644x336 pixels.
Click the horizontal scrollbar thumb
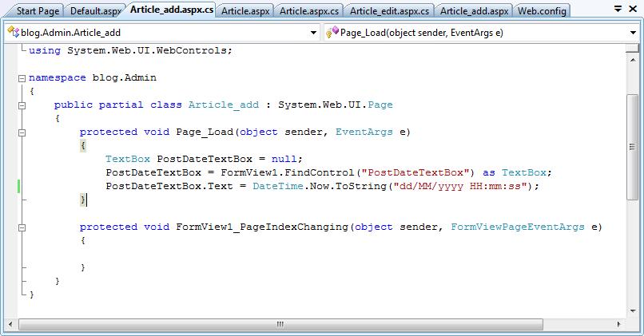(x=280, y=324)
